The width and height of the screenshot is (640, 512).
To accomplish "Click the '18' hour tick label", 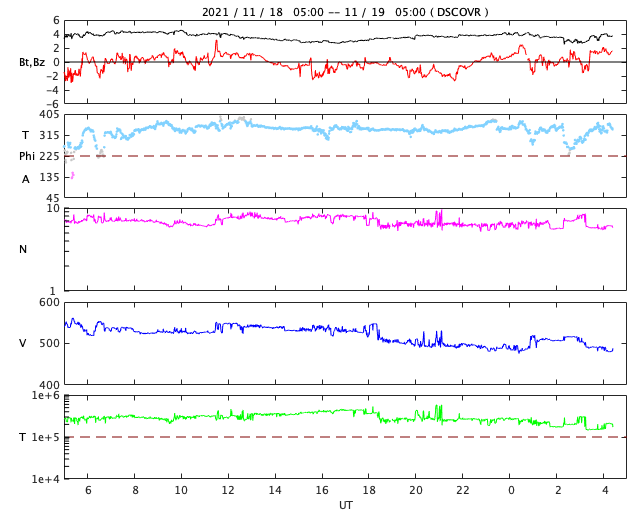I will click(x=369, y=490).
